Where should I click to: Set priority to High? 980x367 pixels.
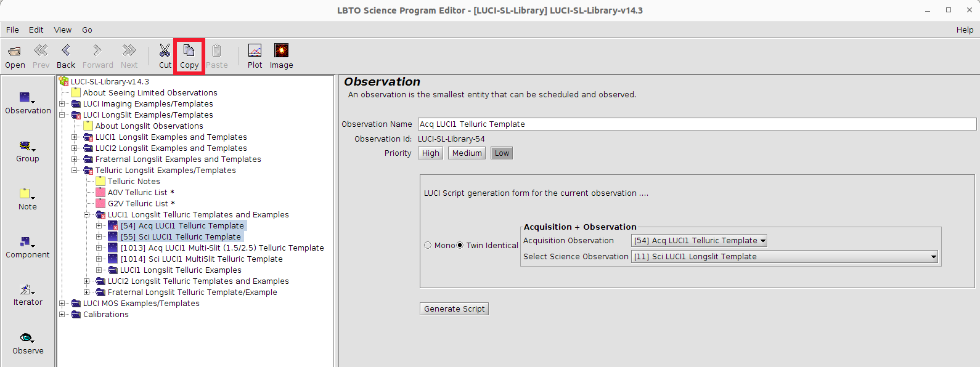pos(430,153)
